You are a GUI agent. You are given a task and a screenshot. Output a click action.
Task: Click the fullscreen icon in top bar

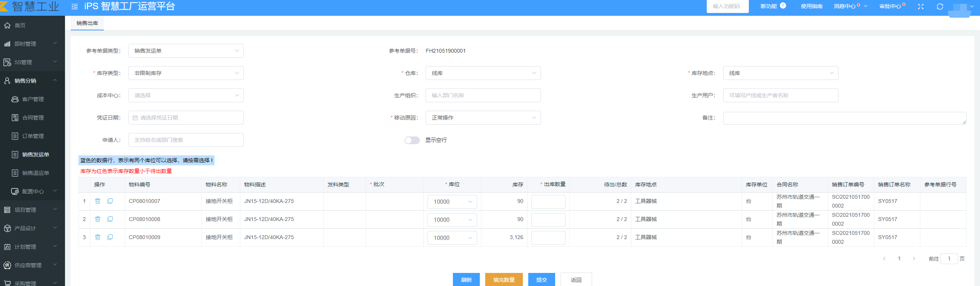click(x=920, y=7)
